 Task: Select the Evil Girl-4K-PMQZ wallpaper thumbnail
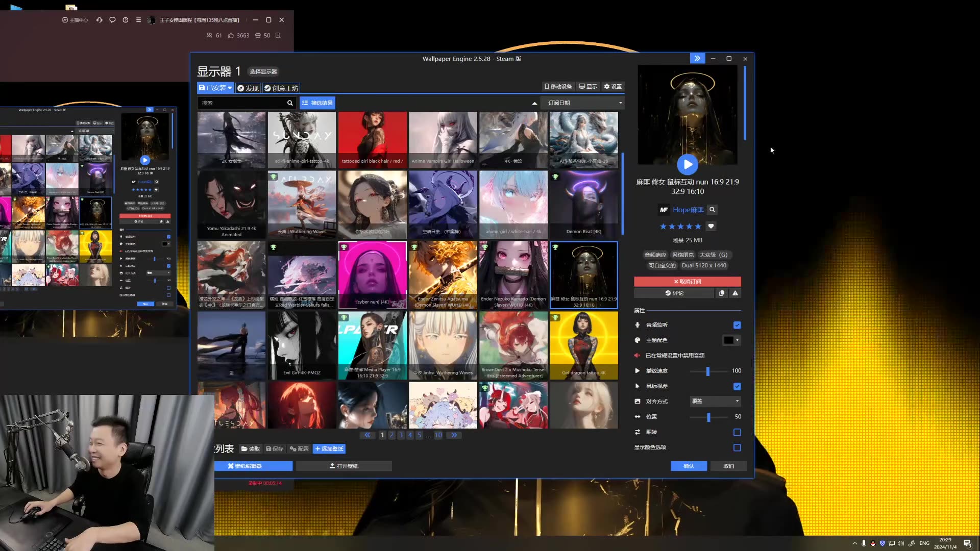pyautogui.click(x=302, y=345)
